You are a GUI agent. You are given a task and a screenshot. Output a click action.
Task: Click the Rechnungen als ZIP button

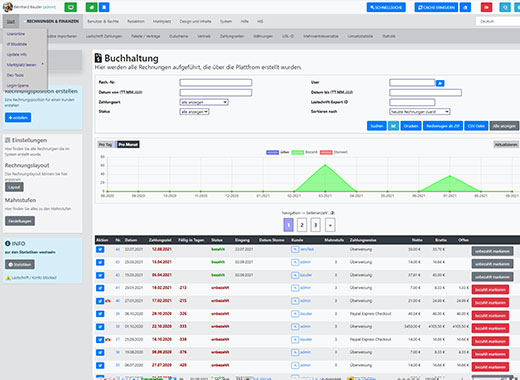(443, 126)
